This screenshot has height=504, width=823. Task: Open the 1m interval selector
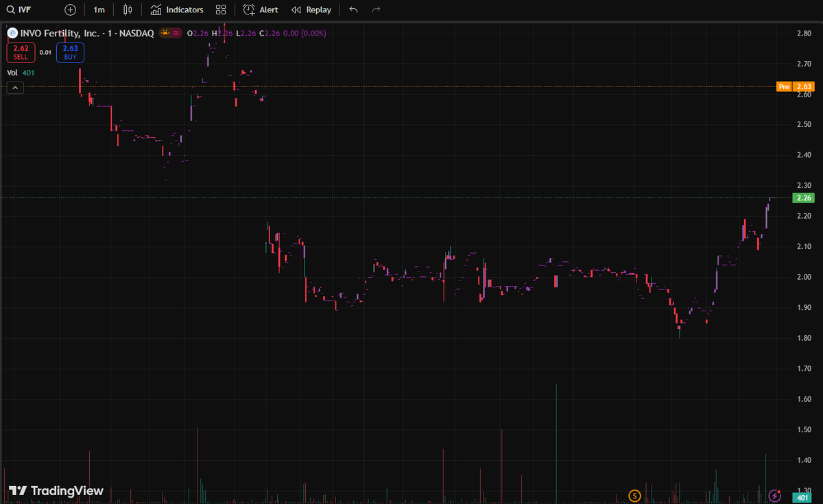99,10
